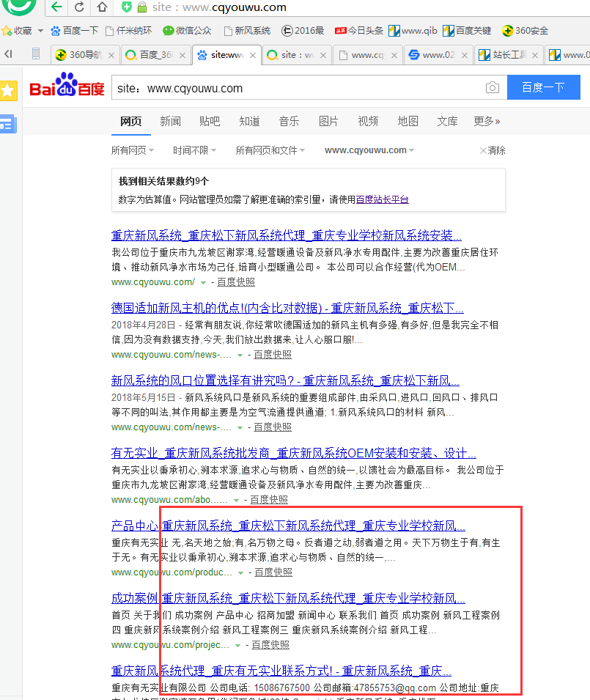Expand the www.cqyouwu.com site filter dropdown

369,150
